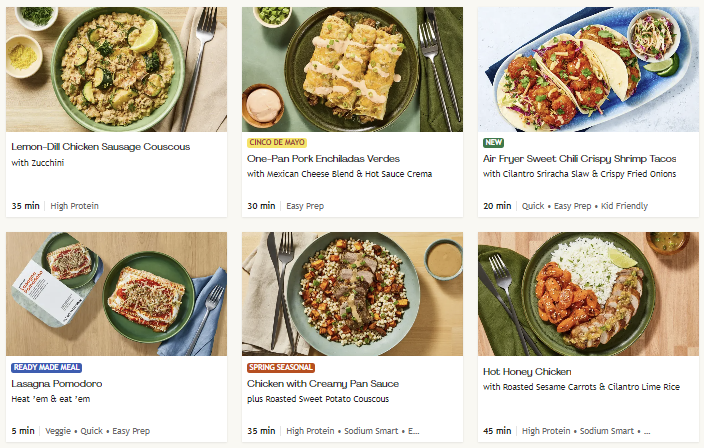Click the Cinco de Mayo badge

pyautogui.click(x=276, y=143)
